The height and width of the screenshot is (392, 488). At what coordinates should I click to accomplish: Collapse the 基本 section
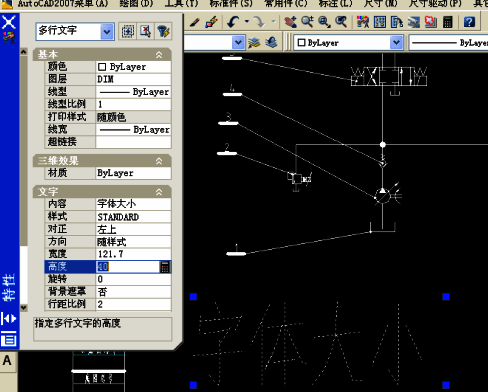(159, 55)
